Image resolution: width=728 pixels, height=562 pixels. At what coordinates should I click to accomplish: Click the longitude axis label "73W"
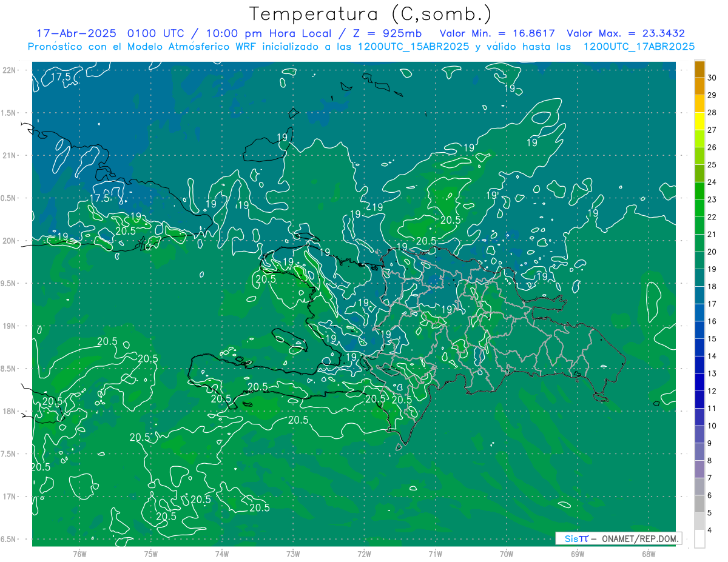[293, 554]
